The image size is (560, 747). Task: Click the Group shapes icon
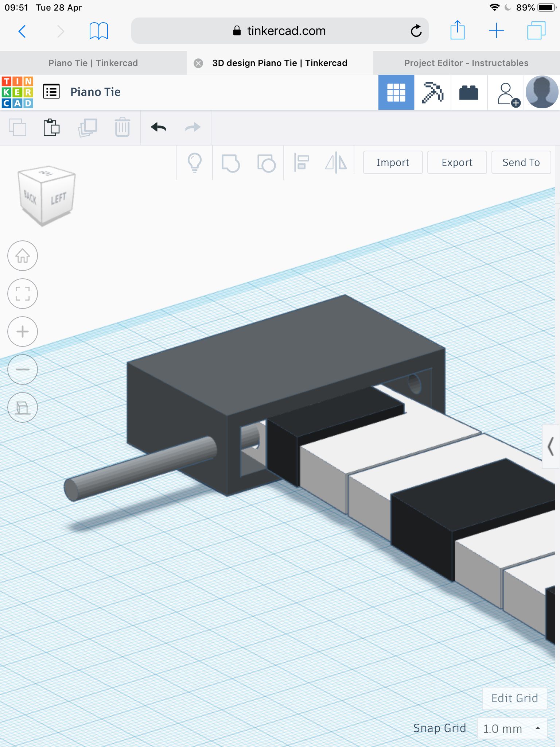pyautogui.click(x=230, y=163)
